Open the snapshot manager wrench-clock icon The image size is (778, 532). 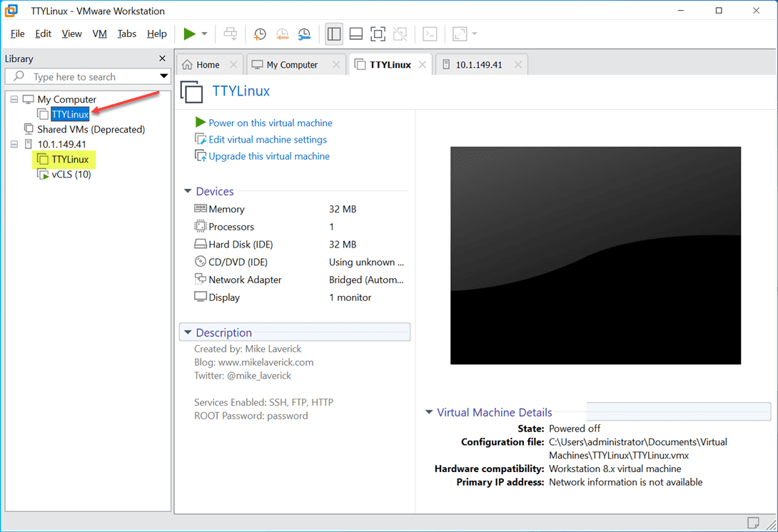pyautogui.click(x=304, y=34)
